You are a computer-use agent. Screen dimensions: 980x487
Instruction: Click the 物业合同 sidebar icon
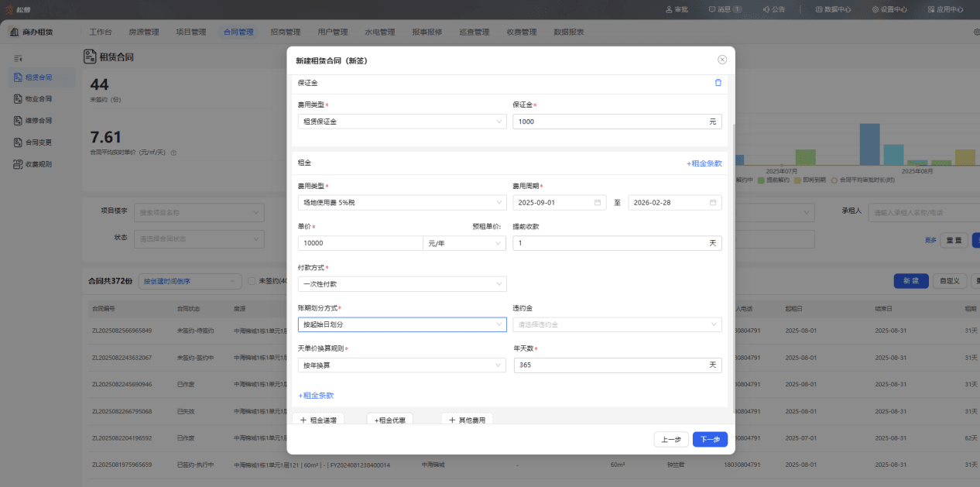point(18,99)
